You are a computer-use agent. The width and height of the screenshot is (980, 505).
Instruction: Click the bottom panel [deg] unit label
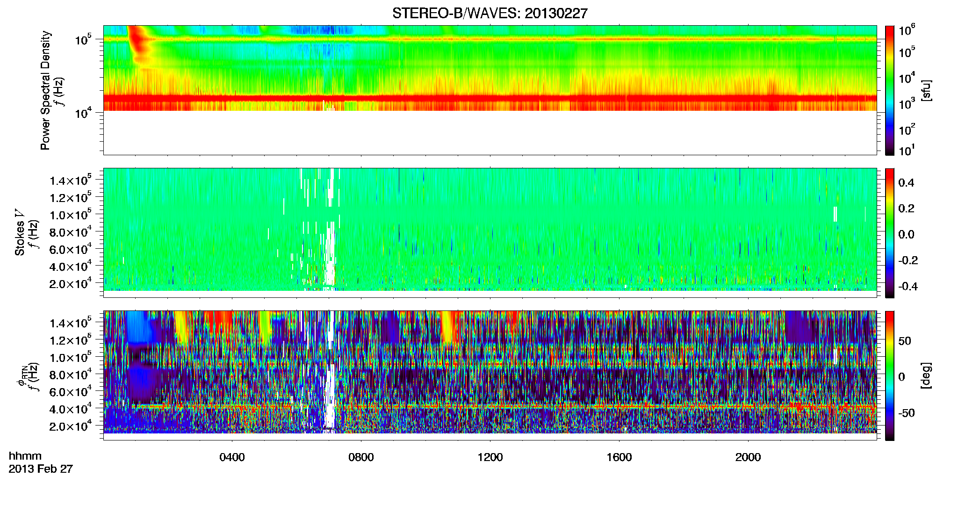(x=926, y=375)
